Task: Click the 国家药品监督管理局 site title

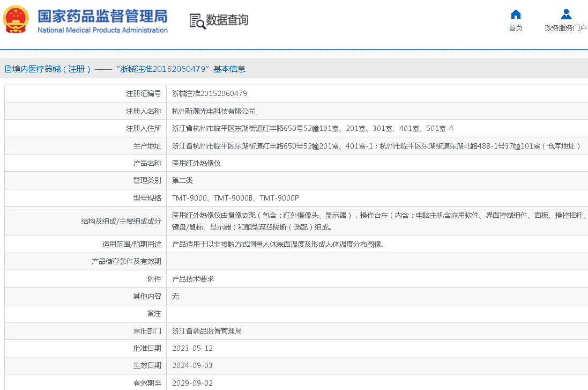Action: tap(102, 16)
